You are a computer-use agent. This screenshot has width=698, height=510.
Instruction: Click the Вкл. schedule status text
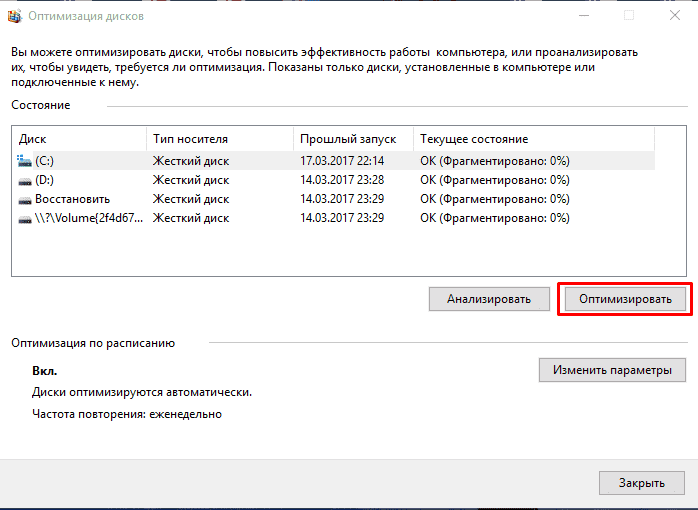coord(45,371)
